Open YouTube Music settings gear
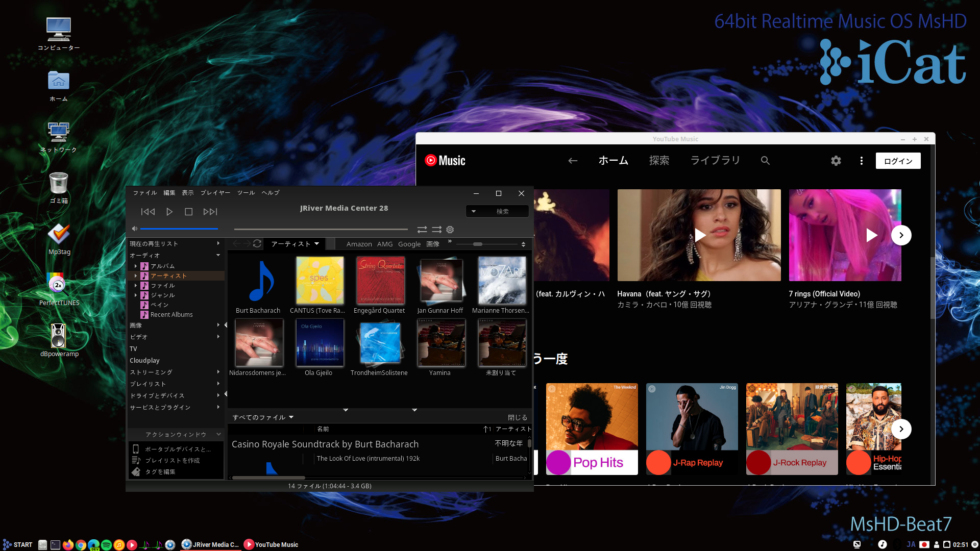 836,161
